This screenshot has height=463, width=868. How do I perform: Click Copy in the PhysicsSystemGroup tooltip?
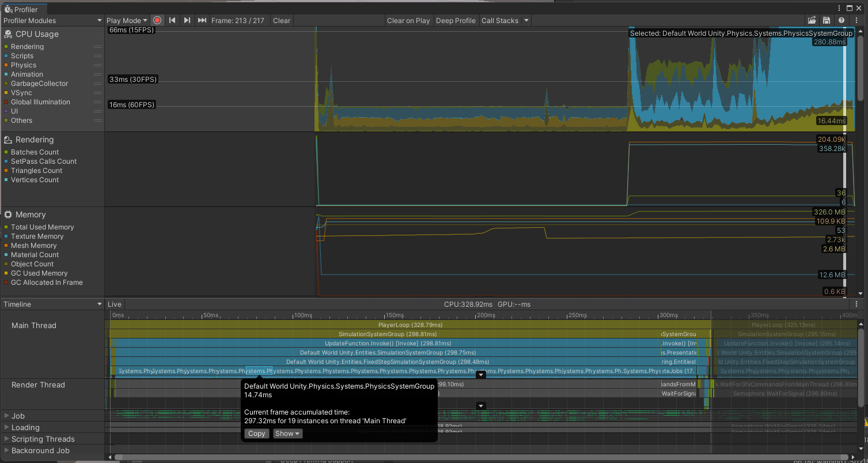(x=256, y=433)
